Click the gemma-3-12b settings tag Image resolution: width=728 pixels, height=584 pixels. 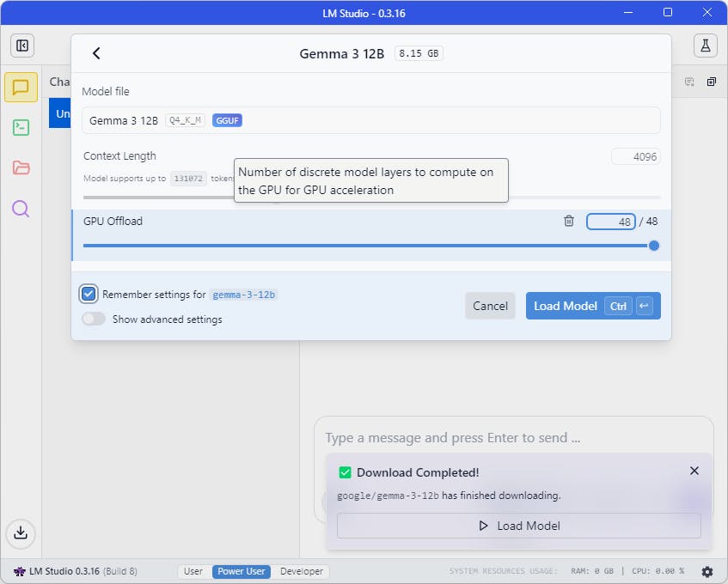(x=244, y=295)
